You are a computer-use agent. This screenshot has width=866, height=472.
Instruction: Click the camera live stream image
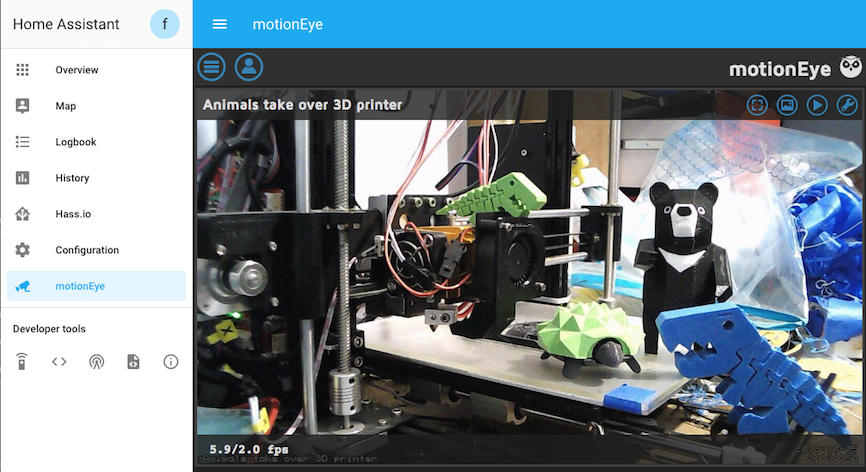click(529, 277)
